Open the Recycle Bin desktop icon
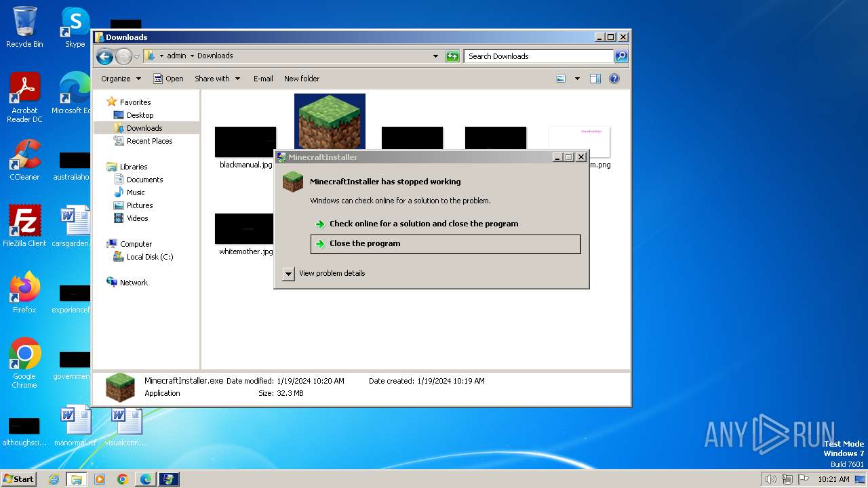Viewport: 868px width, 488px height. pyautogui.click(x=24, y=27)
